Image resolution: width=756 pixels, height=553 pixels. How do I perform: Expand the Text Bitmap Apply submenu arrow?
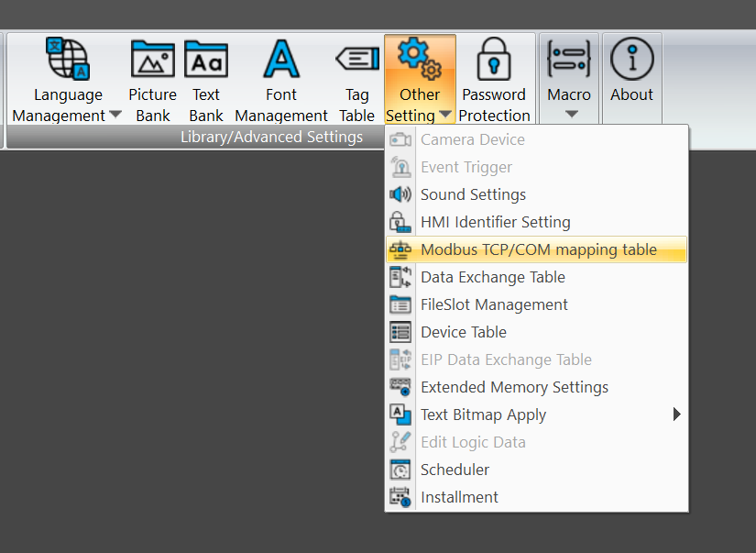click(677, 415)
